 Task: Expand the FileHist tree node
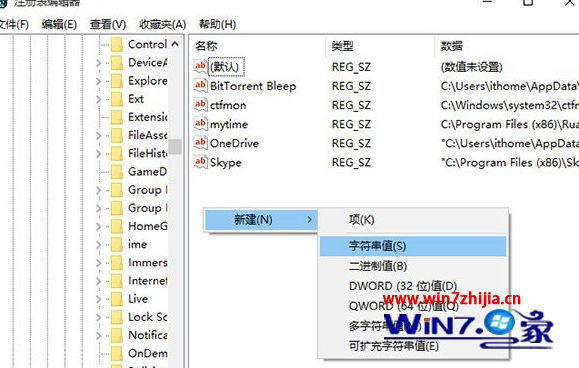pos(99,154)
